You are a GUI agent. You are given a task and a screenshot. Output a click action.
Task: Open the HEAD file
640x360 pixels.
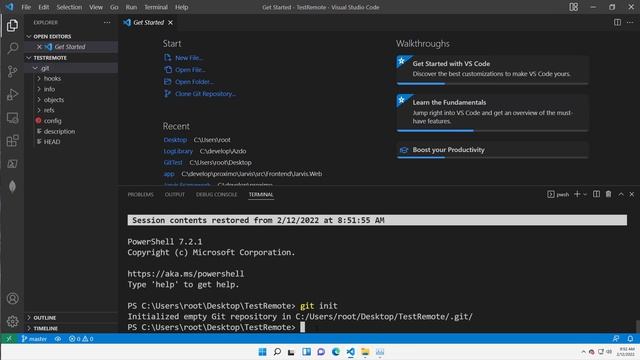point(71,142)
